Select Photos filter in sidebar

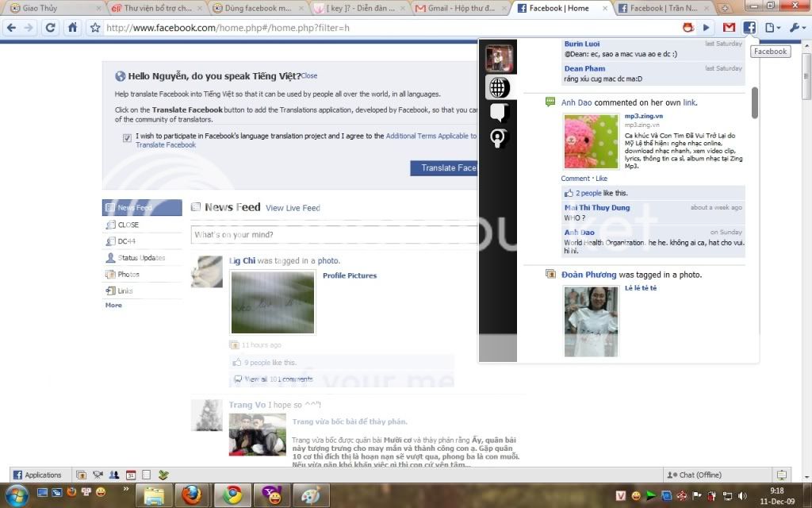142,274
